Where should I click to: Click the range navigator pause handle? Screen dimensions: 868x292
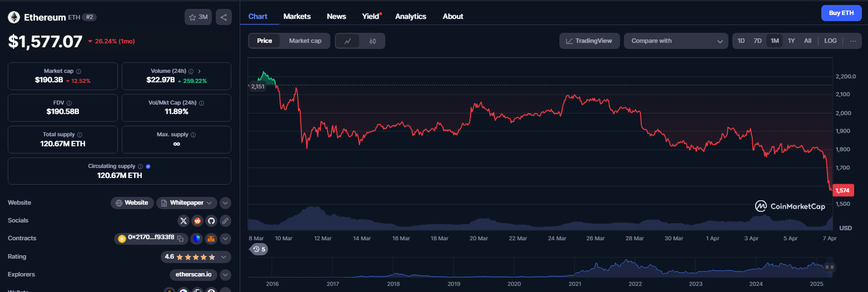pyautogui.click(x=829, y=267)
